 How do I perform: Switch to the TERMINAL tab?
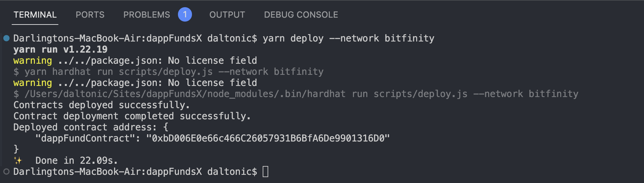tap(35, 15)
